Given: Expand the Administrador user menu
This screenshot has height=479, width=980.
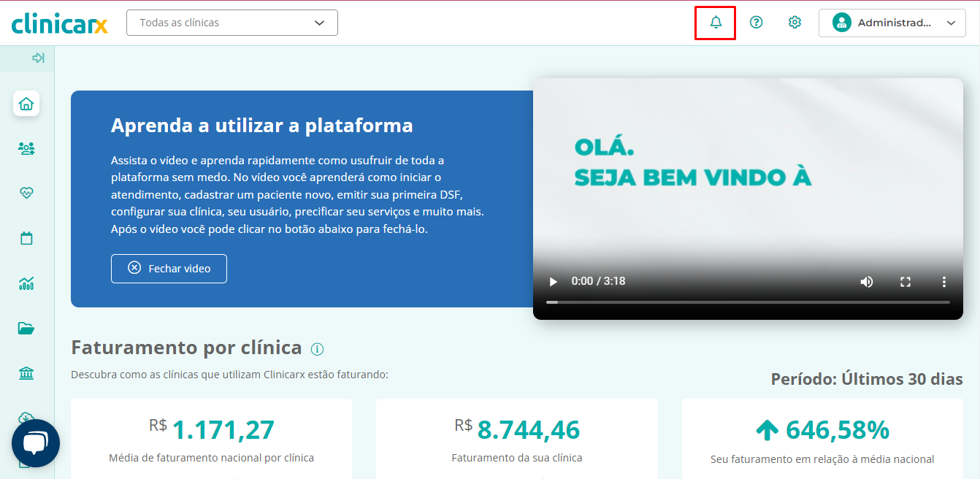Looking at the screenshot, I should (x=894, y=23).
